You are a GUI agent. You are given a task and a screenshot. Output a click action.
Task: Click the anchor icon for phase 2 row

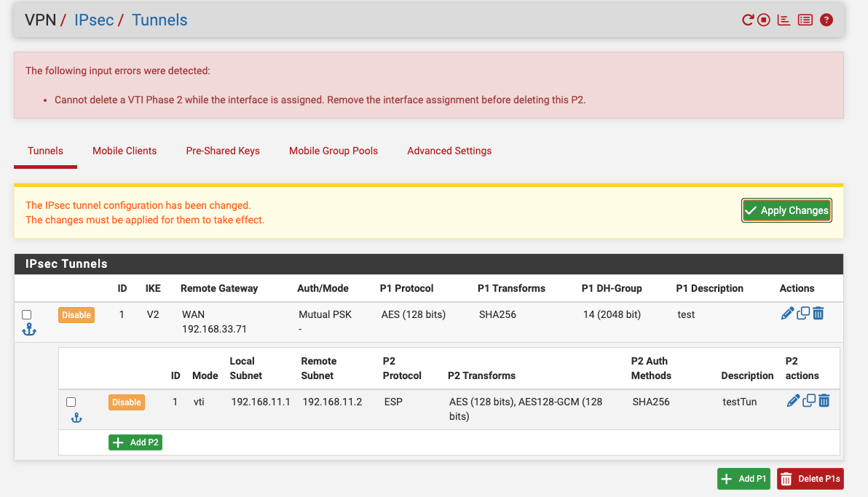pos(76,418)
